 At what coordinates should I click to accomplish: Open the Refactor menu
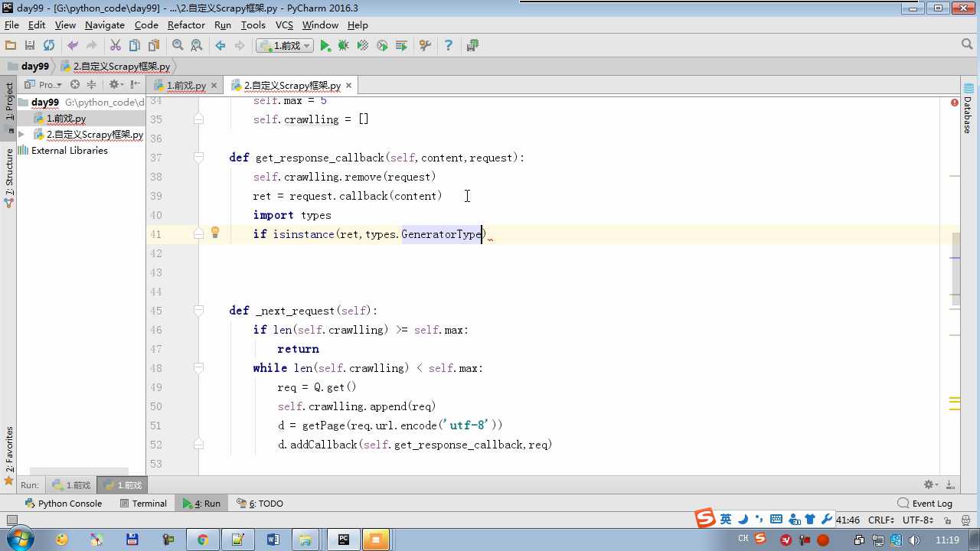(x=186, y=25)
